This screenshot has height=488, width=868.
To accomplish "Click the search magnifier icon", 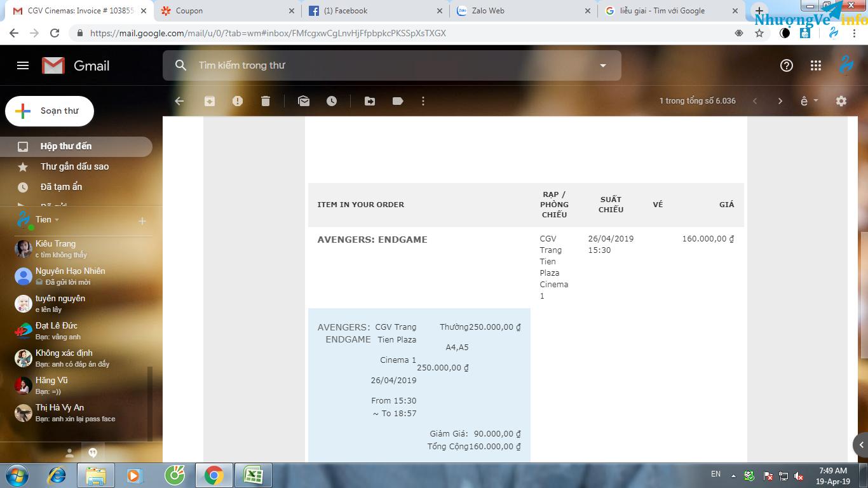I will point(181,65).
